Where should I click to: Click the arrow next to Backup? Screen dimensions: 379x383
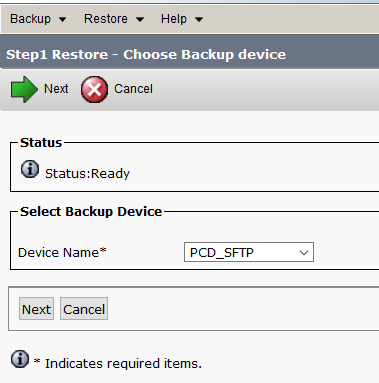(x=62, y=20)
